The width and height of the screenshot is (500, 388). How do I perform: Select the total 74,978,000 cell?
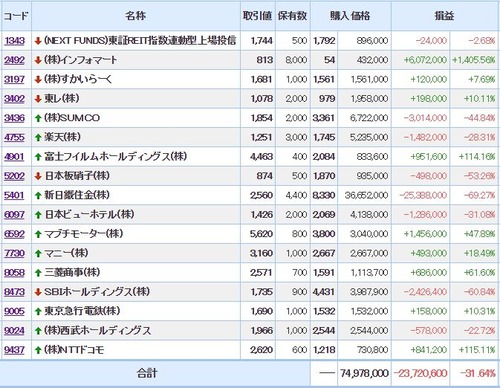click(364, 373)
